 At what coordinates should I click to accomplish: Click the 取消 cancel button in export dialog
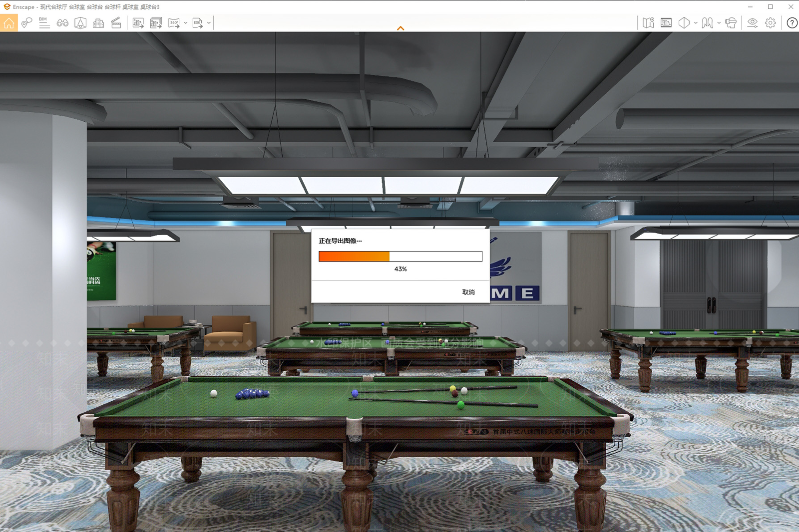coord(468,292)
